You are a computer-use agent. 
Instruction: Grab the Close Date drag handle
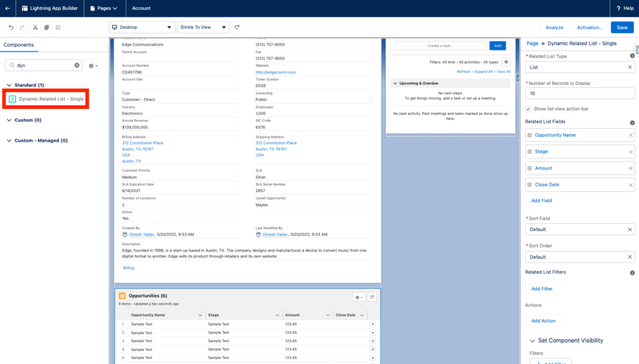point(529,185)
